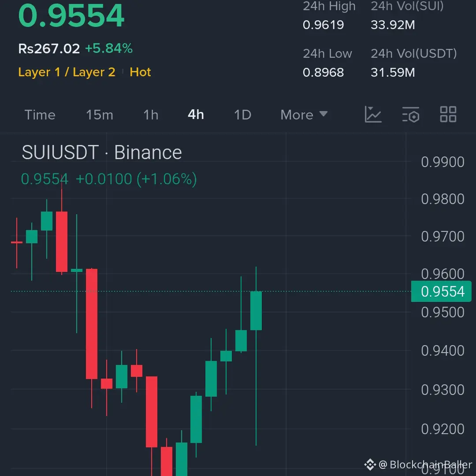Click the 0.9400 price axis label
The image size is (476, 476).
(443, 351)
